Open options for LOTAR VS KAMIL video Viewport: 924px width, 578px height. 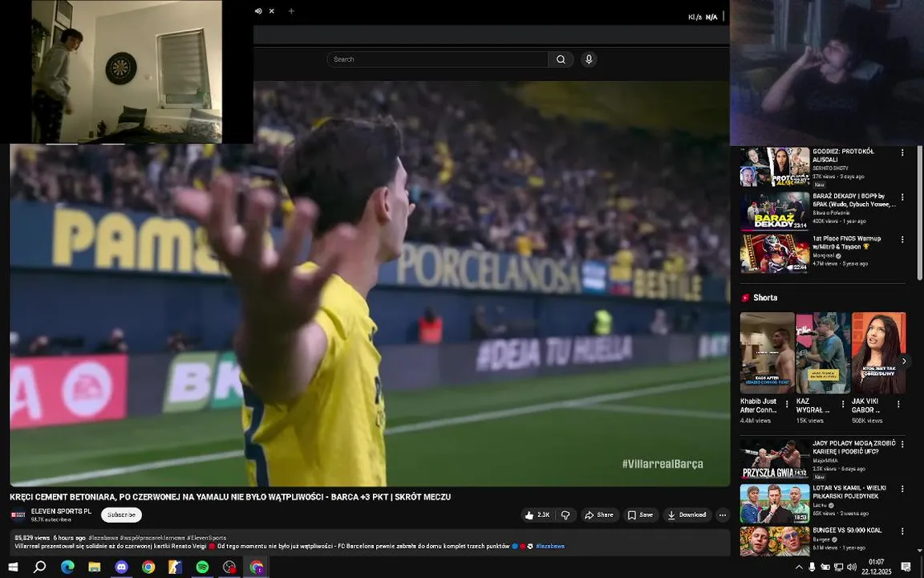pyautogui.click(x=902, y=489)
